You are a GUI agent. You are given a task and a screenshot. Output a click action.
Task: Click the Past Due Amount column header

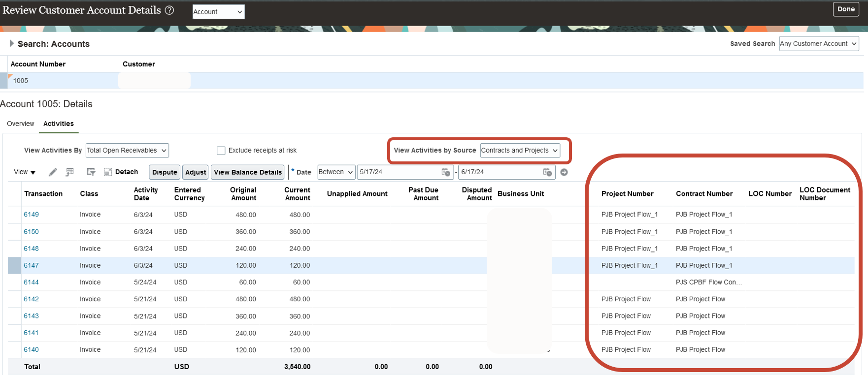tap(423, 194)
